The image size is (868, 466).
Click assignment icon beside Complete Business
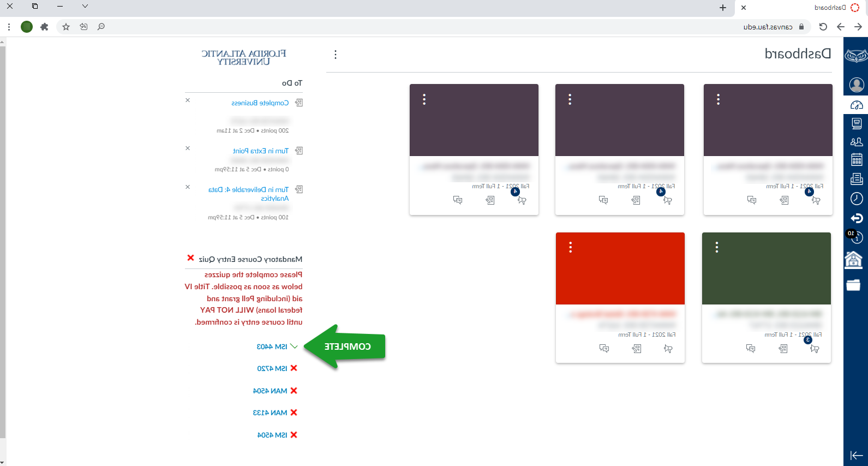(299, 103)
